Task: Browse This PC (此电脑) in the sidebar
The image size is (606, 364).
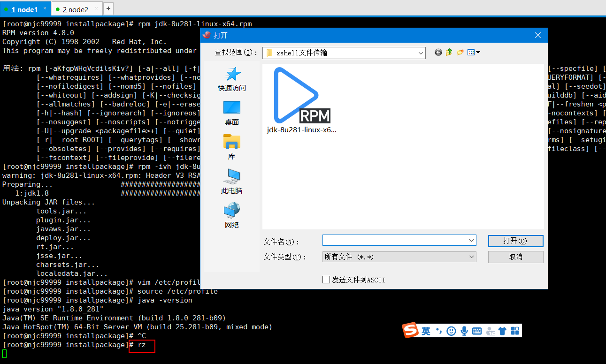Action: tap(231, 182)
